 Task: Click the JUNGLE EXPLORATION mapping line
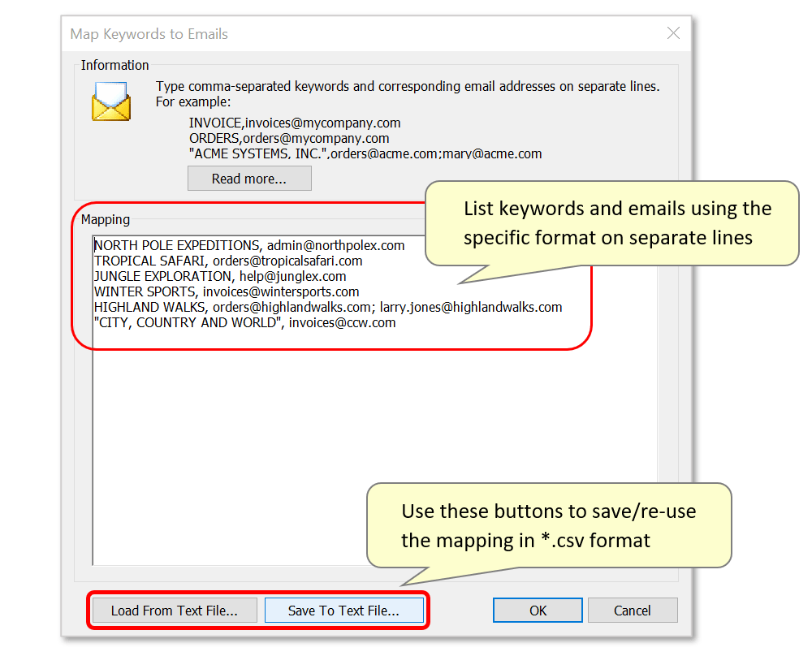point(220,277)
